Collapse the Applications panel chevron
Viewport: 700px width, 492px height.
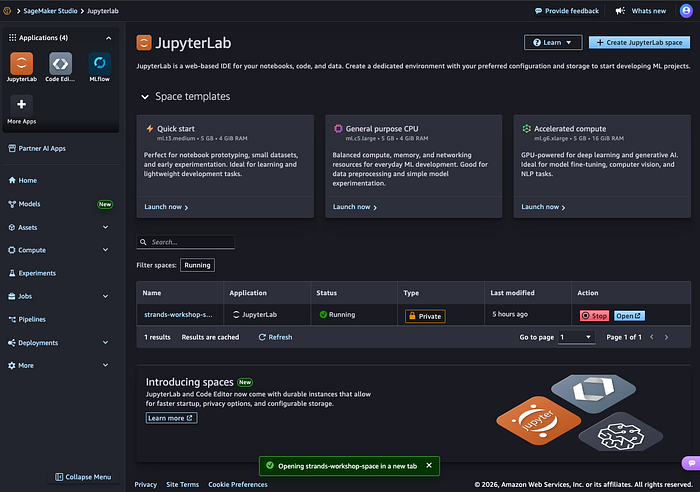click(108, 38)
